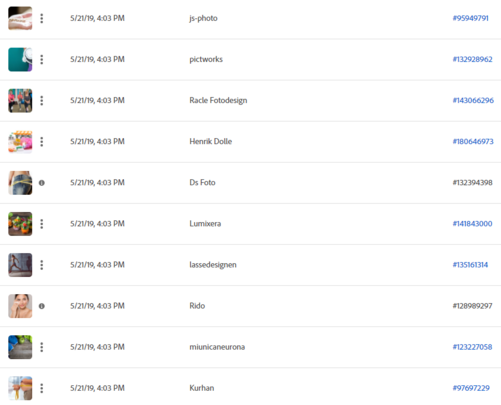501x405 pixels.
Task: Select the Rido woman face thumbnail
Action: tap(20, 306)
